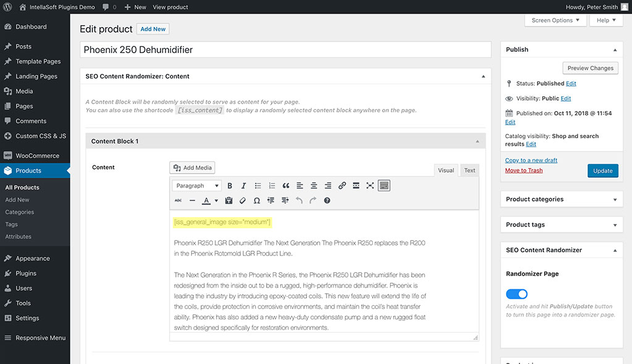This screenshot has height=364, width=632.
Task: Switch to the Visual editor tab
Action: pos(446,170)
